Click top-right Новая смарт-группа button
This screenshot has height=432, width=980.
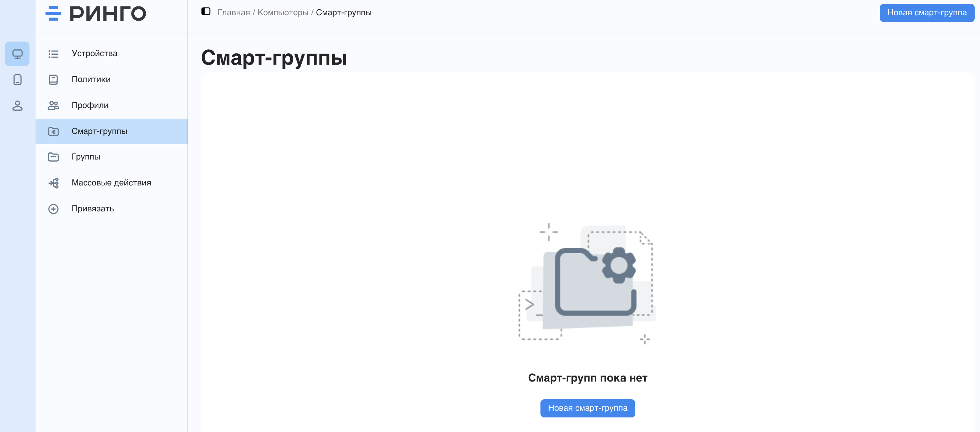click(927, 12)
